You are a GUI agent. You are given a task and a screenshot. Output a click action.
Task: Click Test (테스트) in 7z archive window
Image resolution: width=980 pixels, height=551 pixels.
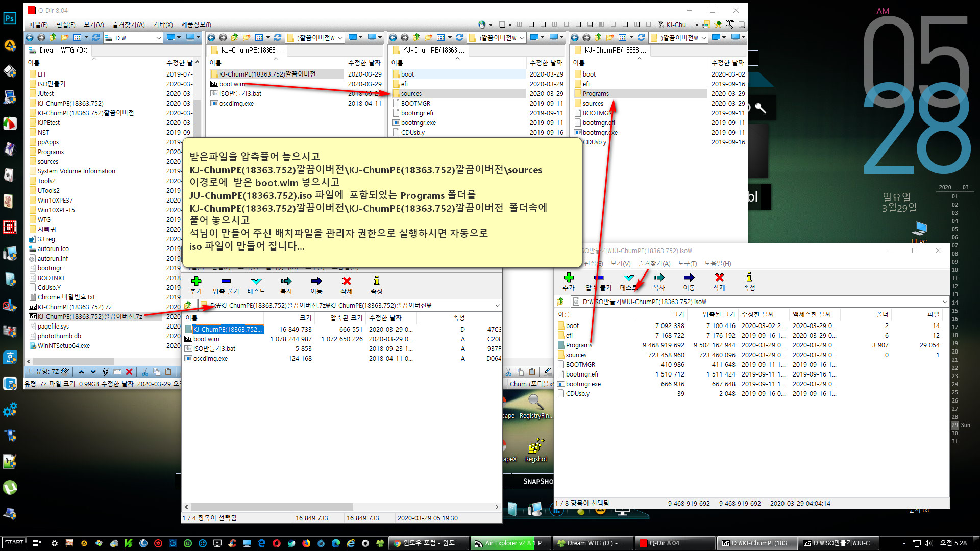point(256,285)
